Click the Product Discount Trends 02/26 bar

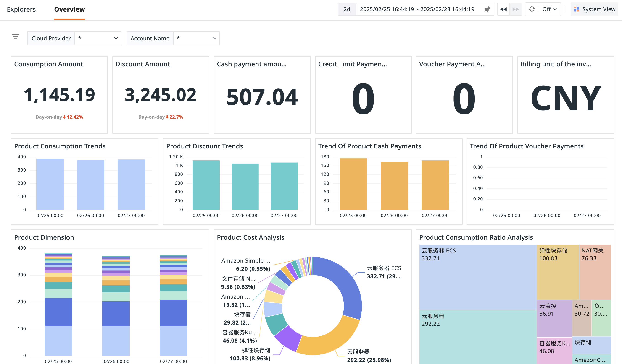[245, 186]
